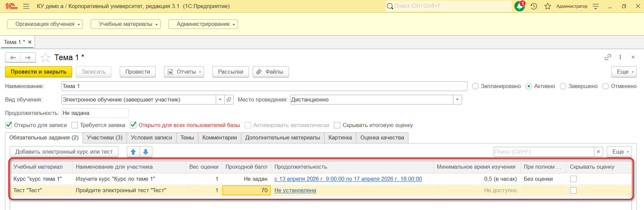Image resolution: width=644 pixels, height=210 pixels.
Task: Close the Тема 1 tab
Action: pyautogui.click(x=30, y=42)
